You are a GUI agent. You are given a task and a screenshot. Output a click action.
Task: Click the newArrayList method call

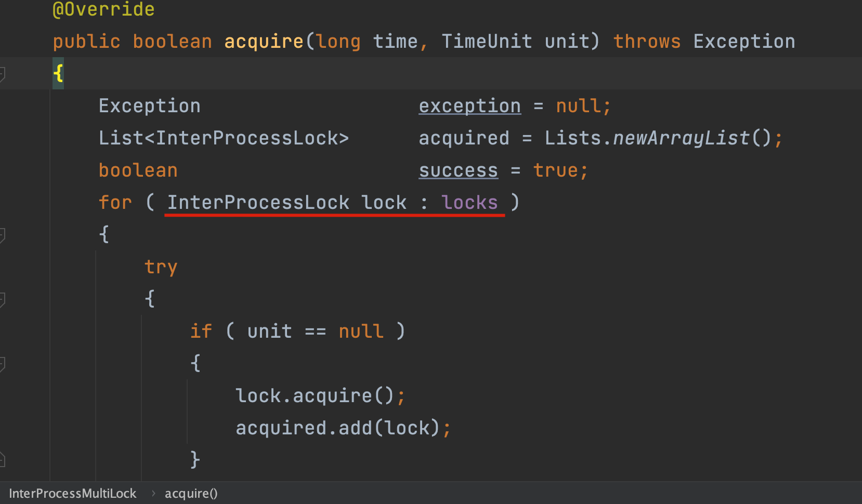coord(681,138)
